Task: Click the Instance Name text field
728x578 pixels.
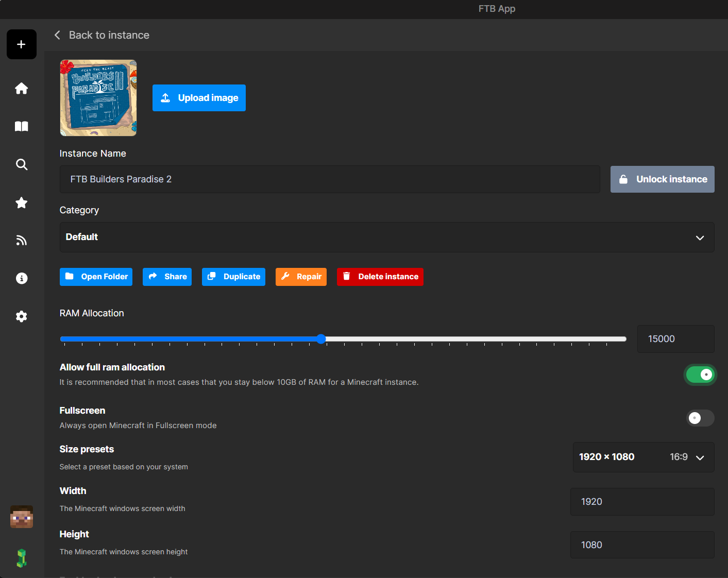Action: tap(330, 179)
